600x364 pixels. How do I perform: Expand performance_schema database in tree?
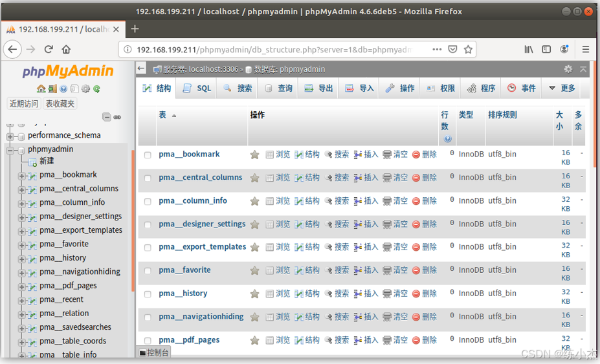(10, 136)
